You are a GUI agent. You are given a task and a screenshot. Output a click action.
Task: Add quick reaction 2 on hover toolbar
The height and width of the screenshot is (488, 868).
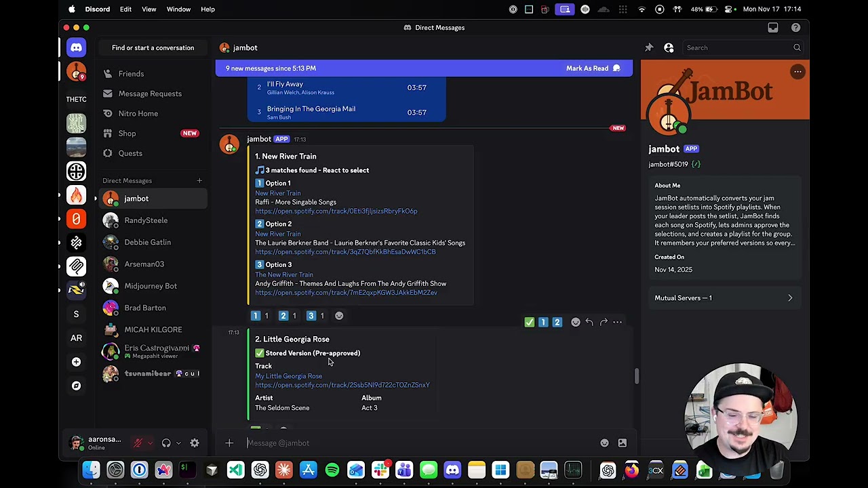coord(557,323)
